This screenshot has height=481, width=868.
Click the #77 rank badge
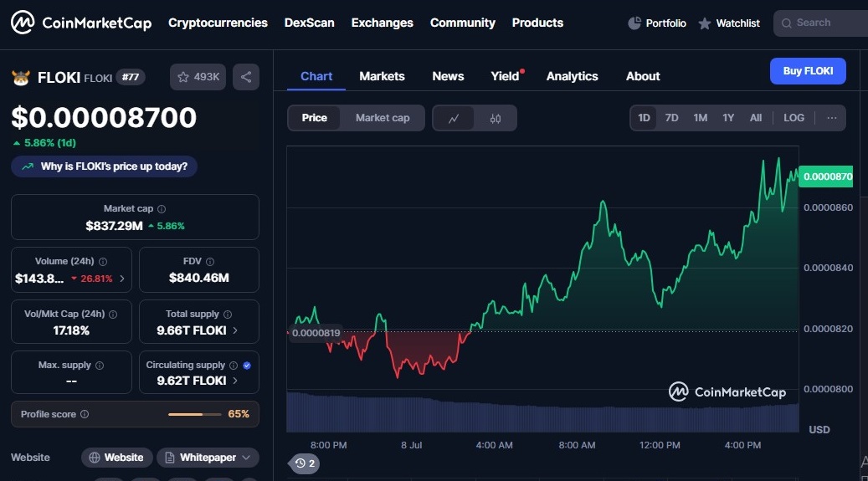click(131, 77)
